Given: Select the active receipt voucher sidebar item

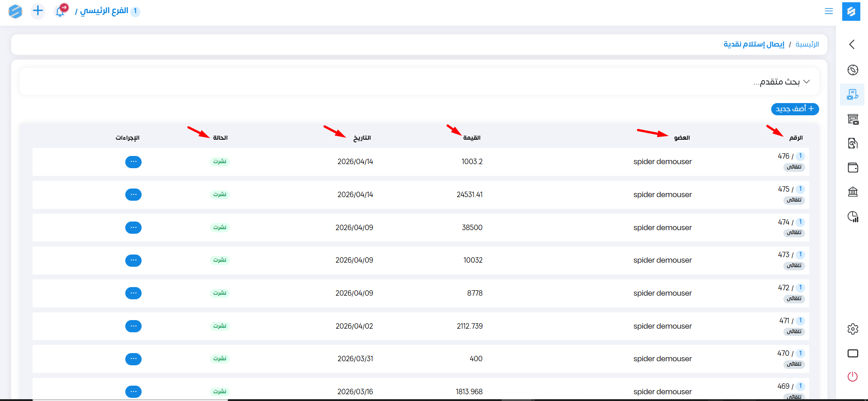Looking at the screenshot, I should pyautogui.click(x=853, y=94).
